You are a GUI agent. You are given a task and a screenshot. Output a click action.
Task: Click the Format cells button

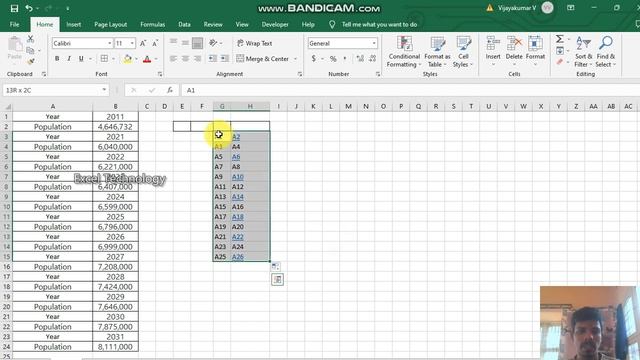coord(535,52)
